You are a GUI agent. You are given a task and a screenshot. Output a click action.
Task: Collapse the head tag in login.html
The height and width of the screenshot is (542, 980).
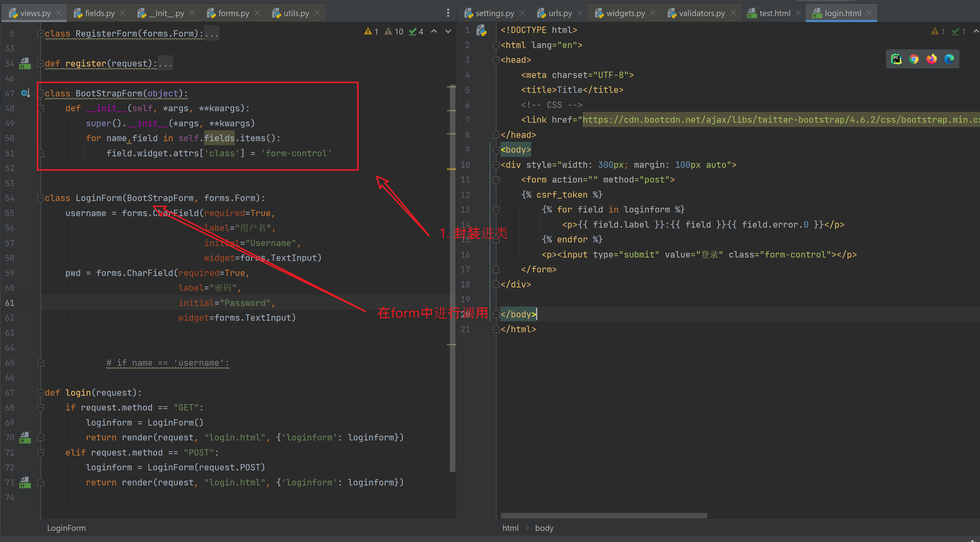496,60
